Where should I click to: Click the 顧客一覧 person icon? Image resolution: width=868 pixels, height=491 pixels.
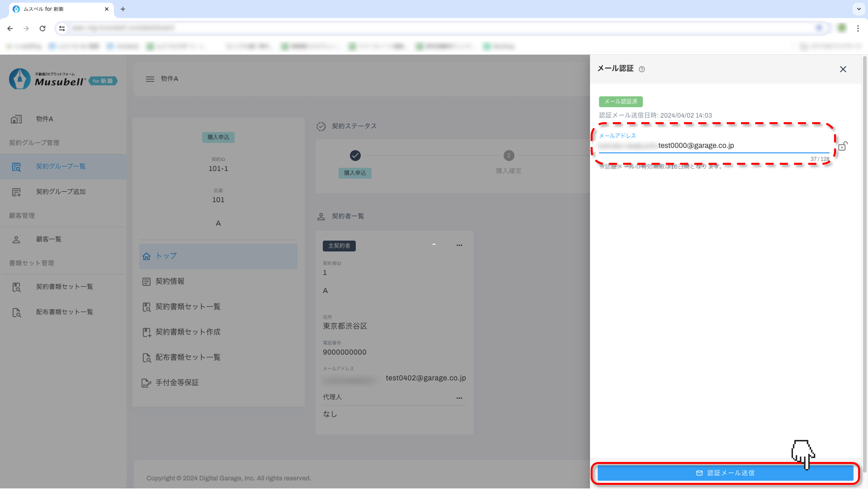(x=16, y=239)
